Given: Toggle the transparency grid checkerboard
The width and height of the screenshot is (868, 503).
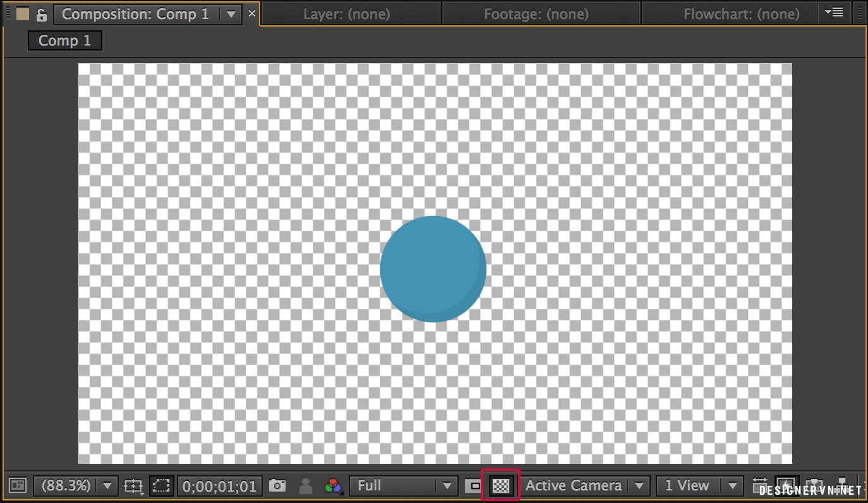Looking at the screenshot, I should coord(500,485).
